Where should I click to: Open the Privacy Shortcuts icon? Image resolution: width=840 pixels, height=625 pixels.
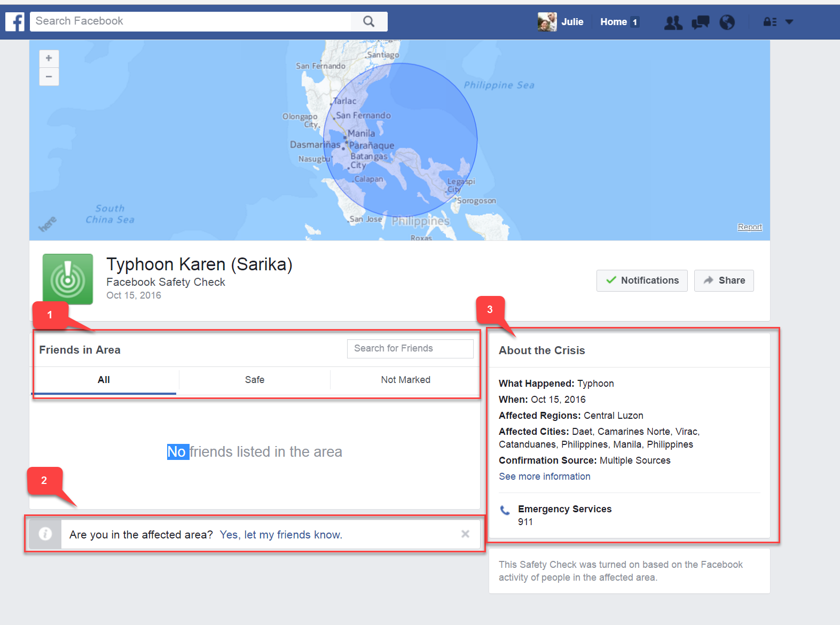[x=770, y=22]
